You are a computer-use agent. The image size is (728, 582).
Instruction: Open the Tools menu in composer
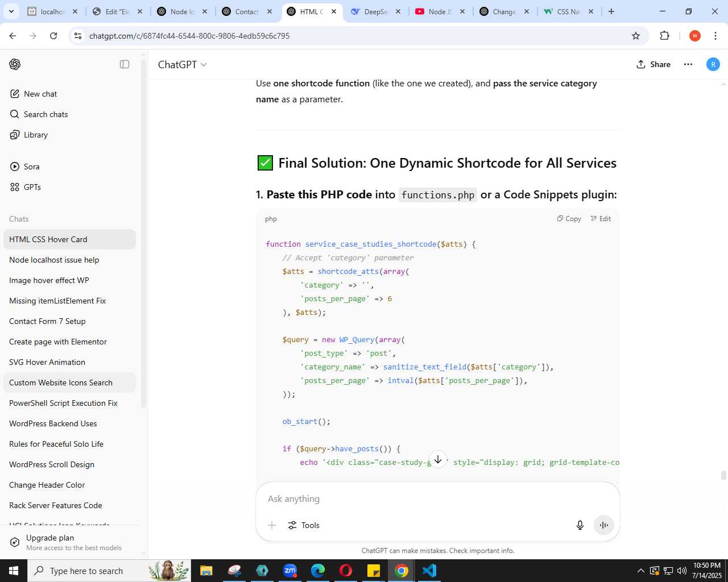pos(304,525)
